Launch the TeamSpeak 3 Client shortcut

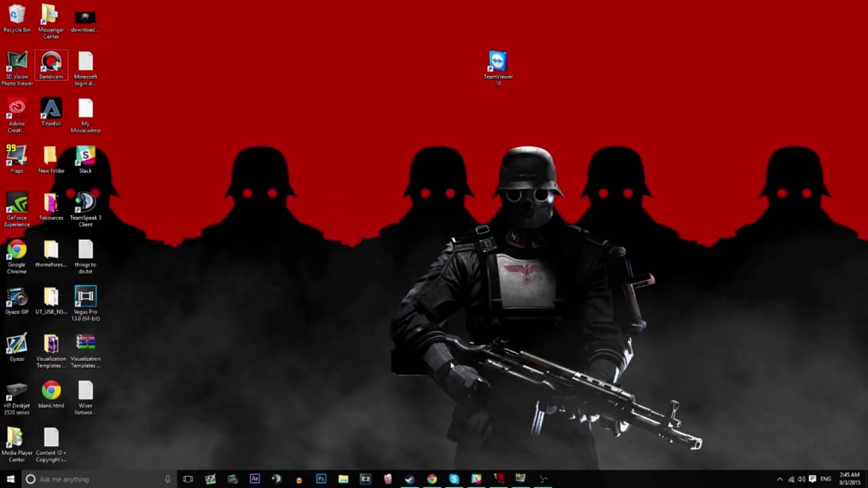click(85, 209)
